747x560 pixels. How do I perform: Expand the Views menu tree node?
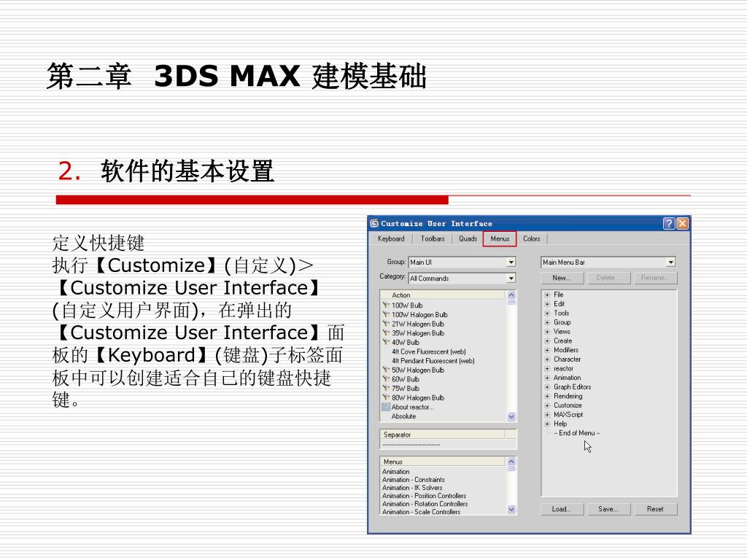(547, 332)
